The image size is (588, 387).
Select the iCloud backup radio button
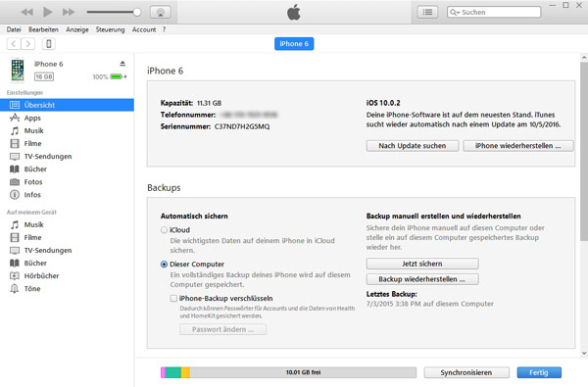164,230
